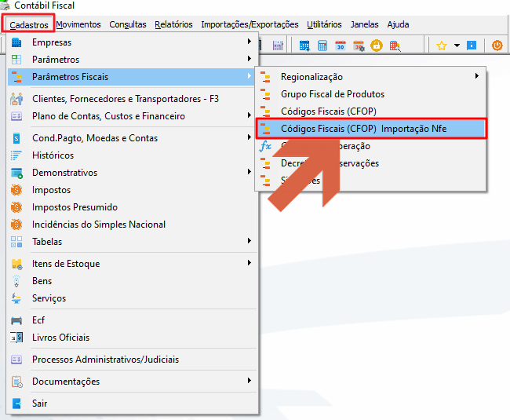This screenshot has width=510, height=420.
Task: Click the Livros Oficiais ledger icon
Action: [16, 338]
